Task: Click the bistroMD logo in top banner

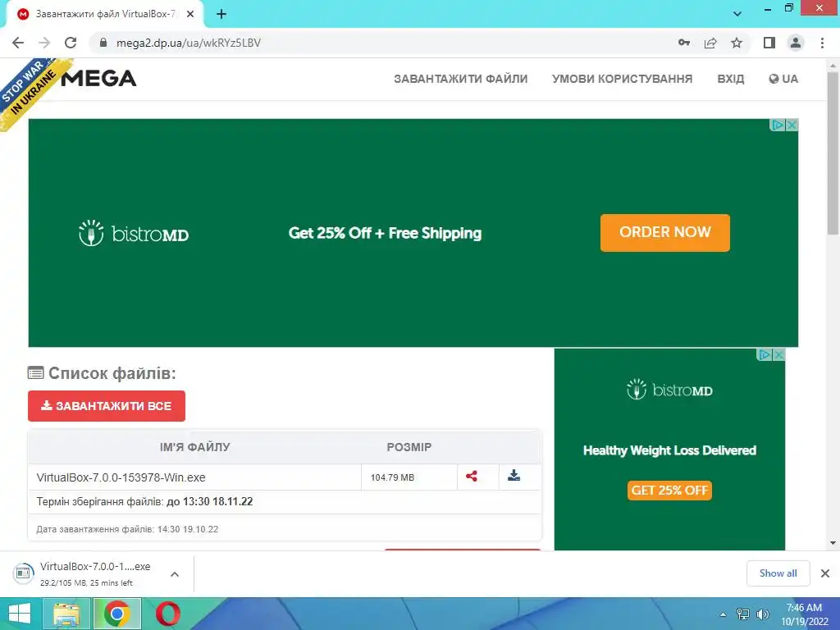Action: click(134, 233)
